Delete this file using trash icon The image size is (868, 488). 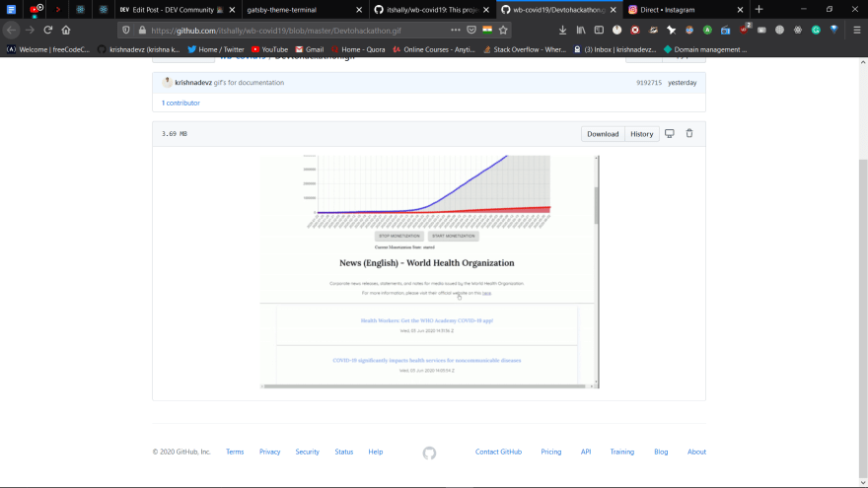(689, 133)
